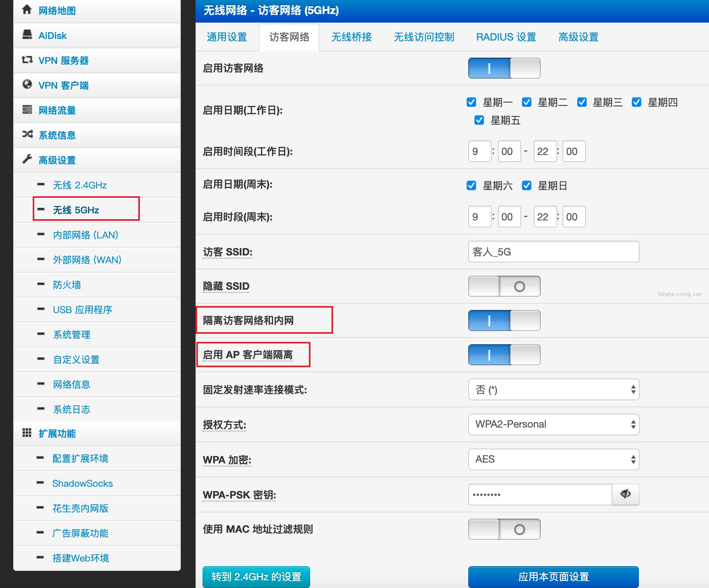Viewport: 709px width, 588px height.
Task: Click the stacked bars icon beside 网络流量
Action: click(x=27, y=109)
